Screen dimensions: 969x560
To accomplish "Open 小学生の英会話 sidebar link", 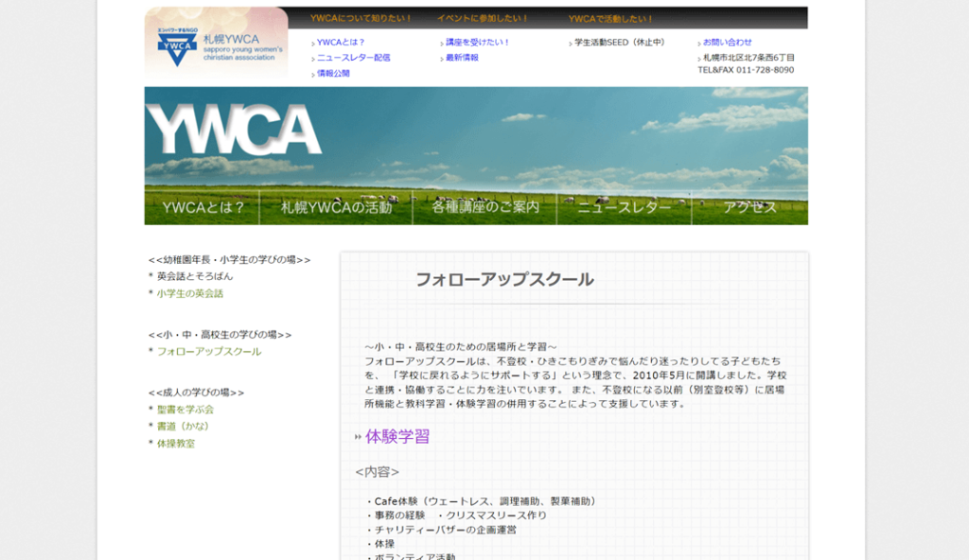I will 189,293.
